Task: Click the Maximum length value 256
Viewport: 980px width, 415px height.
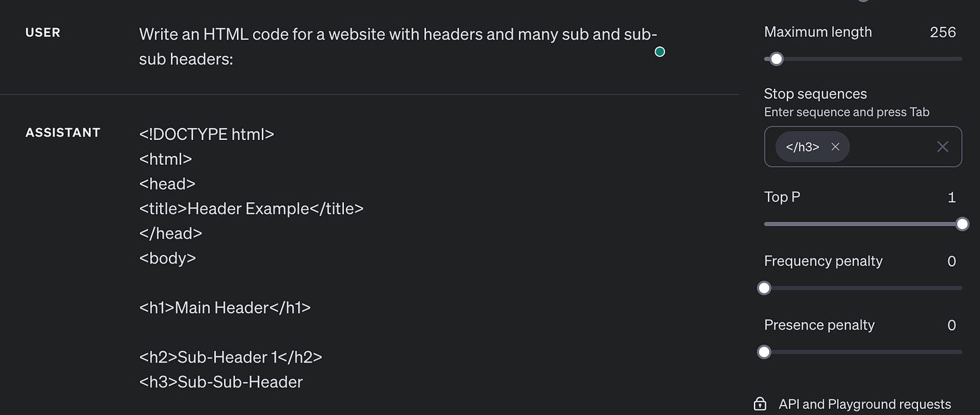Action: [942, 32]
